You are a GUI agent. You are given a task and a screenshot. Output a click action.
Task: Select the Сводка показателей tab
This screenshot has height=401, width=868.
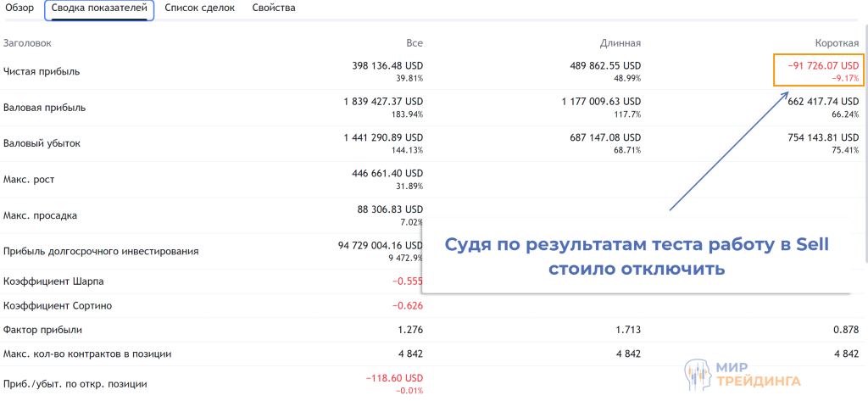tap(99, 8)
